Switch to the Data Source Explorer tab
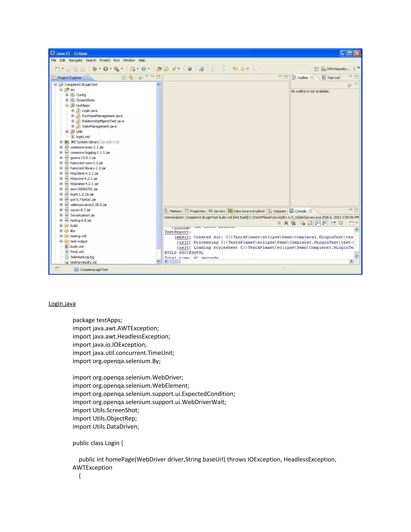This screenshot has width=411, height=532. pos(247,211)
